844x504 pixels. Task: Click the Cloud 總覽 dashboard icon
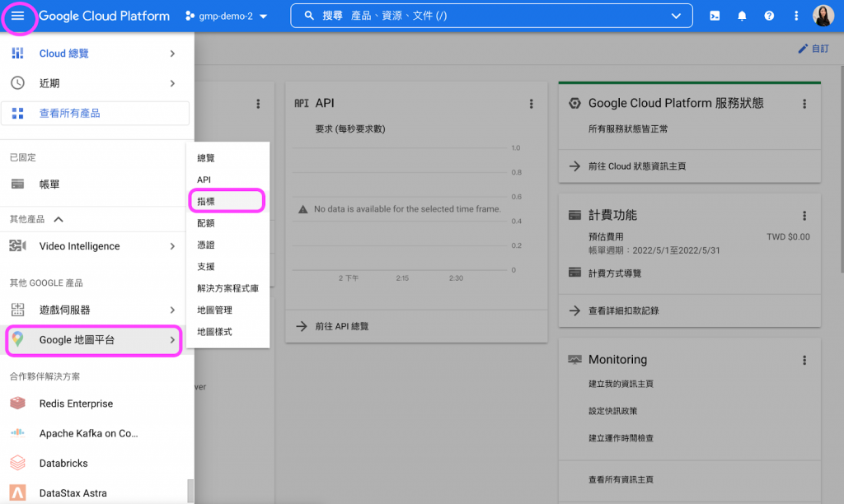18,53
